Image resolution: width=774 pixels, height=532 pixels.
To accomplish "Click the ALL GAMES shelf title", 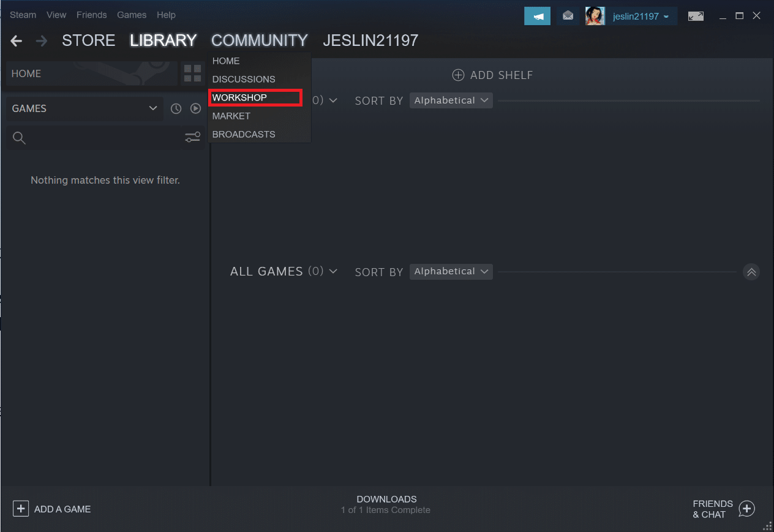I will click(x=266, y=271).
